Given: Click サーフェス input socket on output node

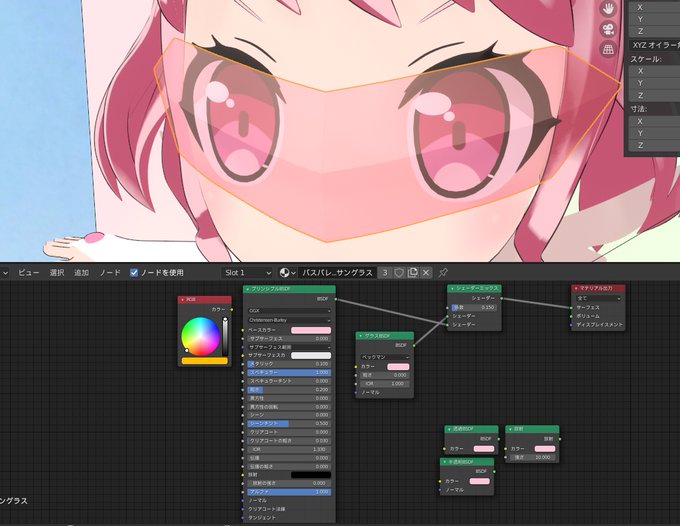Looking at the screenshot, I should [571, 307].
